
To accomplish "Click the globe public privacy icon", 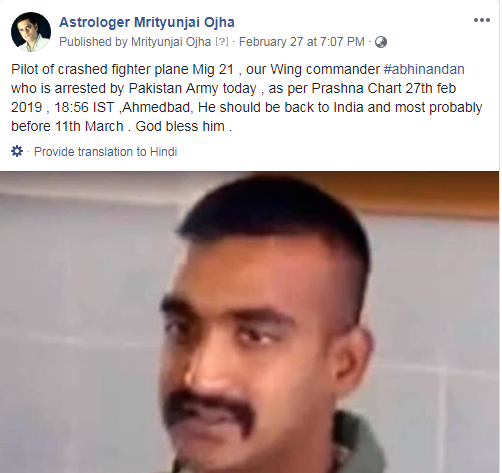I will click(381, 42).
